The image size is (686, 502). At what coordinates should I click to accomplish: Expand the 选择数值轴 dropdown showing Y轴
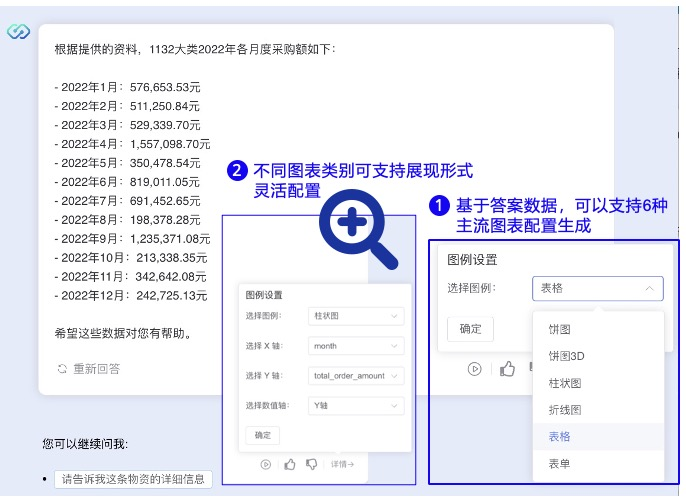pyautogui.click(x=356, y=406)
